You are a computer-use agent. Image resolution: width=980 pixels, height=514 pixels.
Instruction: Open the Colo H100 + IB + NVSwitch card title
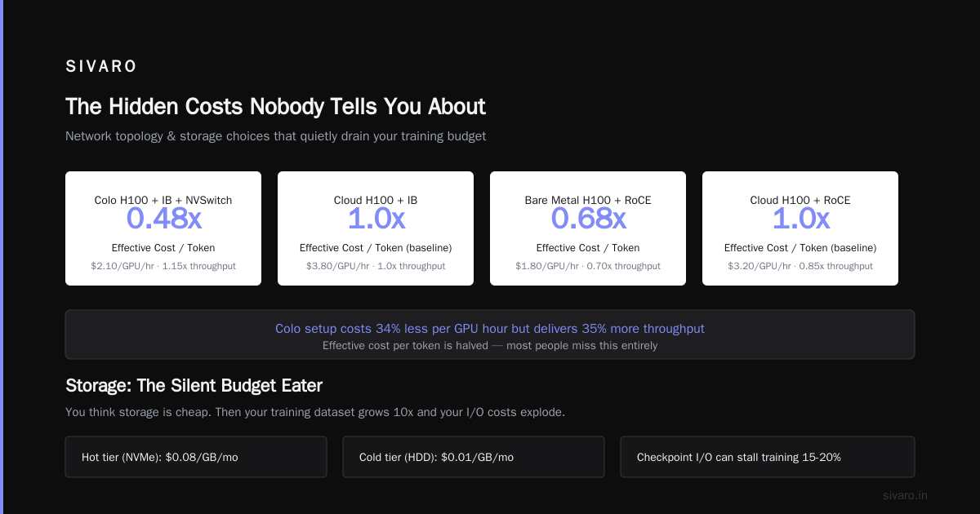click(163, 200)
